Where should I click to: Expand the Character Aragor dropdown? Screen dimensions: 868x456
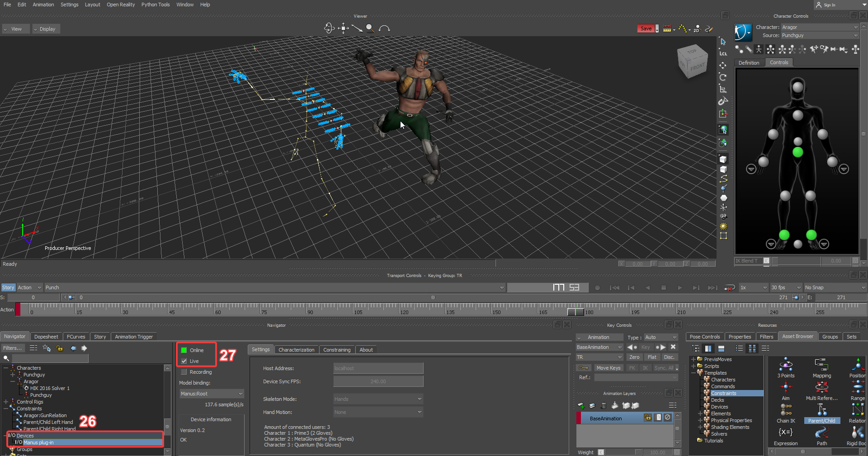(x=819, y=28)
